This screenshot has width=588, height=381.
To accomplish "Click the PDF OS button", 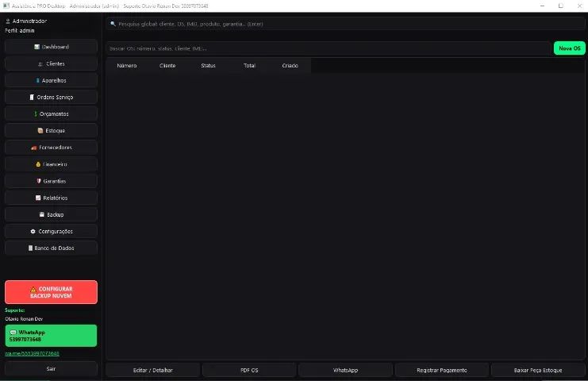I will coord(249,370).
